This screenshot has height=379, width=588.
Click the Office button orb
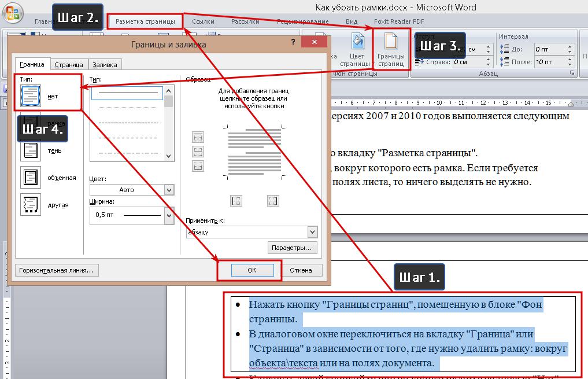tap(12, 12)
